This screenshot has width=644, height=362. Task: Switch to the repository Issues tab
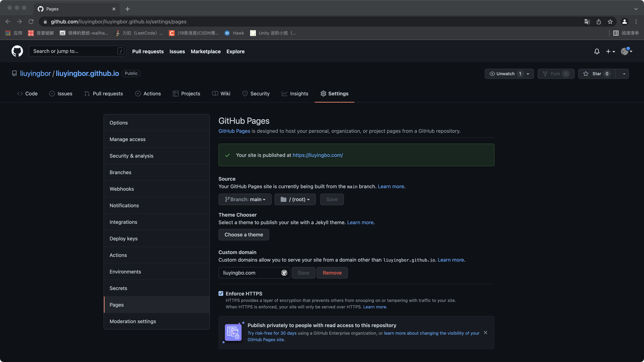(x=61, y=93)
